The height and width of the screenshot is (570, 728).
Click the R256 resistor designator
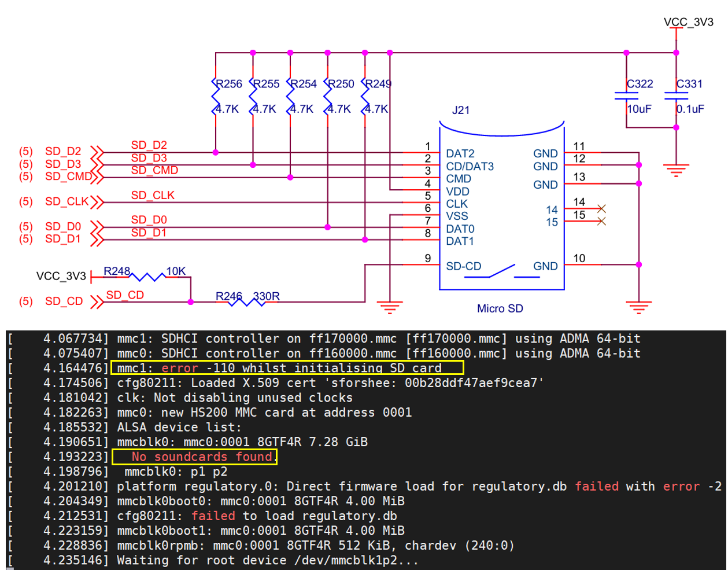coord(229,84)
